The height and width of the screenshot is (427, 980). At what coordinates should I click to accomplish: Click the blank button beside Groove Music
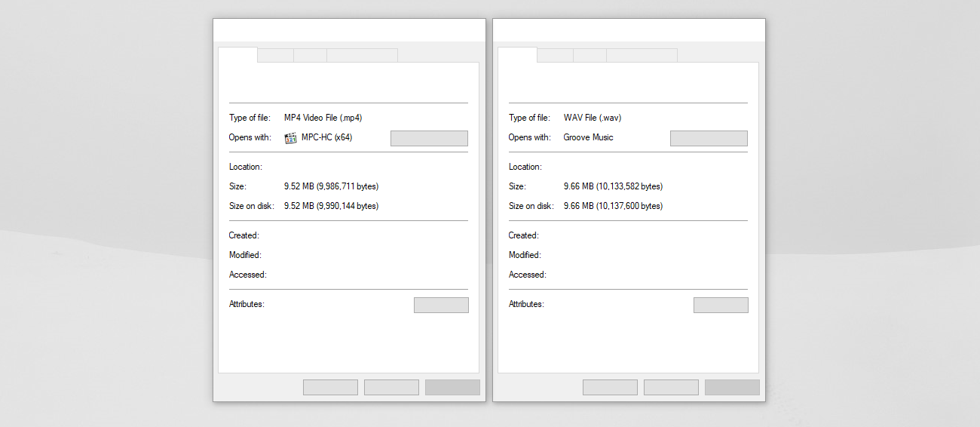coord(709,138)
